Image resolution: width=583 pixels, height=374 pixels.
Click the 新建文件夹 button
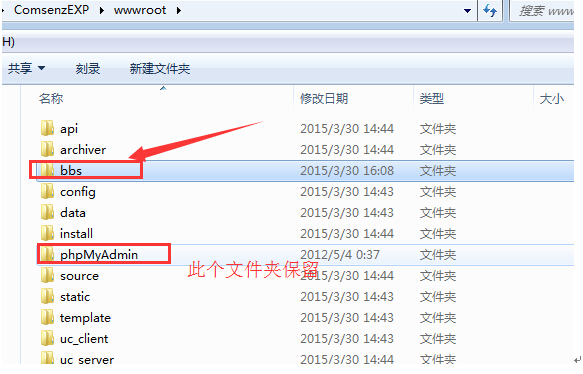coord(160,68)
